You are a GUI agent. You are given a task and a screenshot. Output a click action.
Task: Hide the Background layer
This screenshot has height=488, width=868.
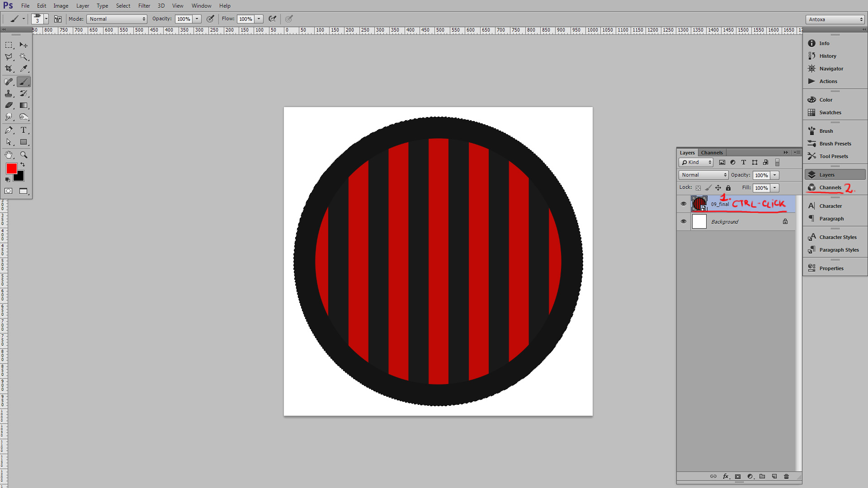coord(684,221)
